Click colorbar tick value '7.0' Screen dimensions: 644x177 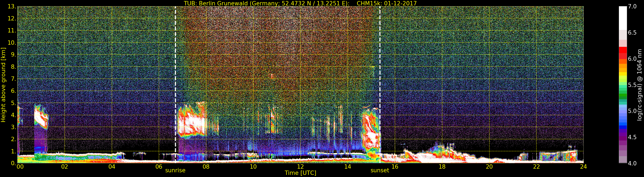pos(632,6)
